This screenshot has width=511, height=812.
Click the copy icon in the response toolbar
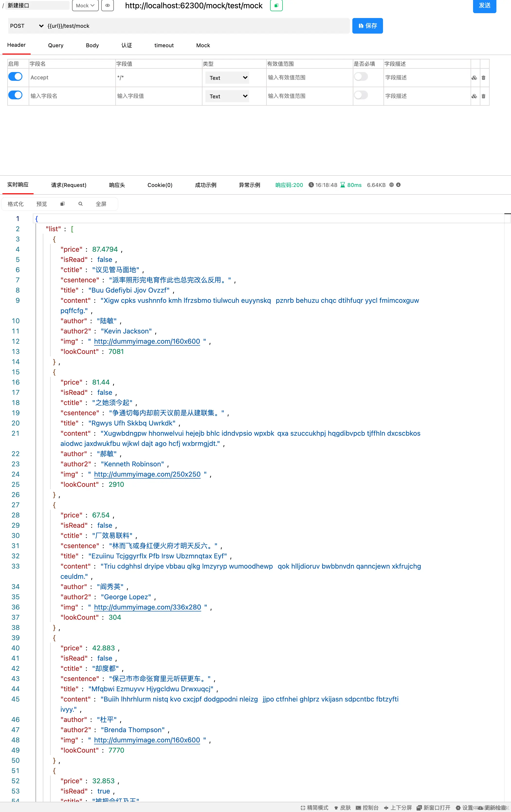tap(62, 204)
